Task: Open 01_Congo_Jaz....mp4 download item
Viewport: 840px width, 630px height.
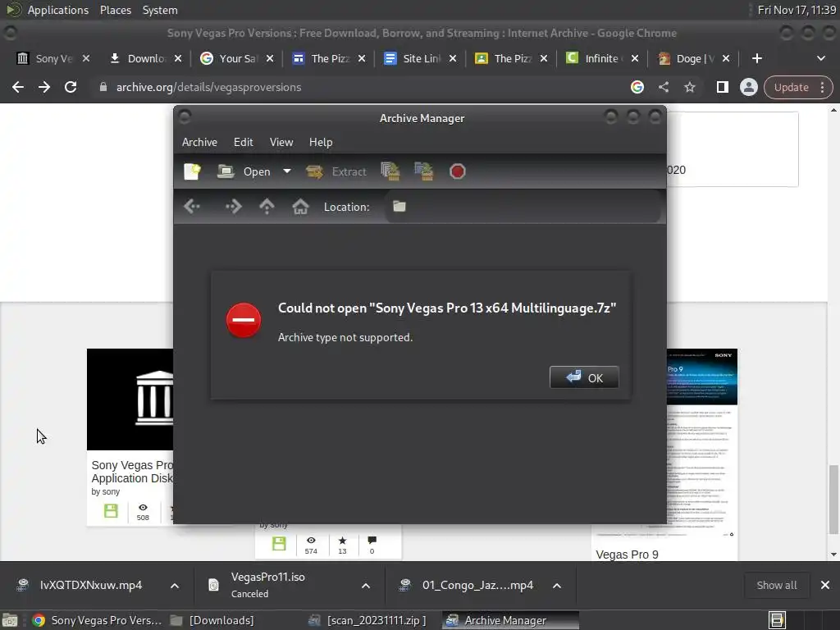Action: pyautogui.click(x=468, y=586)
